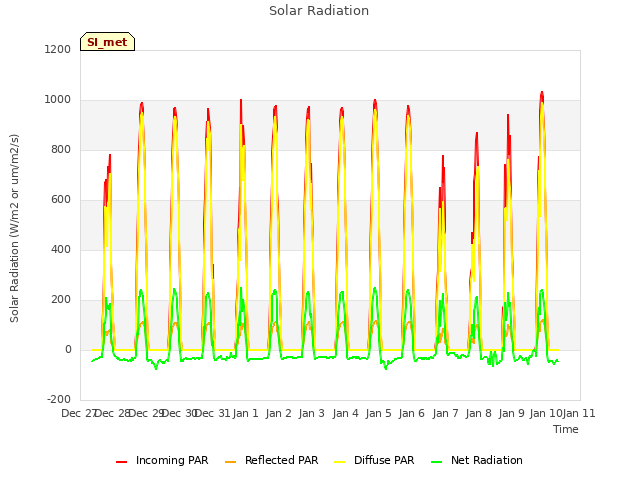Click the Jan 8 x-axis tick label
Image resolution: width=640 pixels, height=480 pixels.
point(478,413)
